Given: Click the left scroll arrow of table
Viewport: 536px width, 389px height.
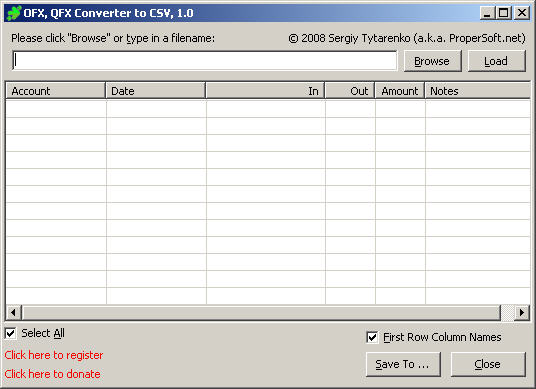Looking at the screenshot, I should (13, 312).
